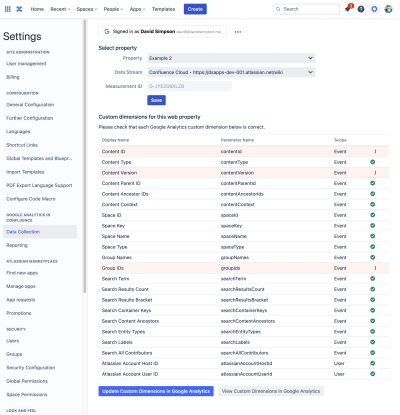Screen dimensions: 400x415
Task: Click View Custom Dimensions in Google Analytics
Action: (x=271, y=391)
